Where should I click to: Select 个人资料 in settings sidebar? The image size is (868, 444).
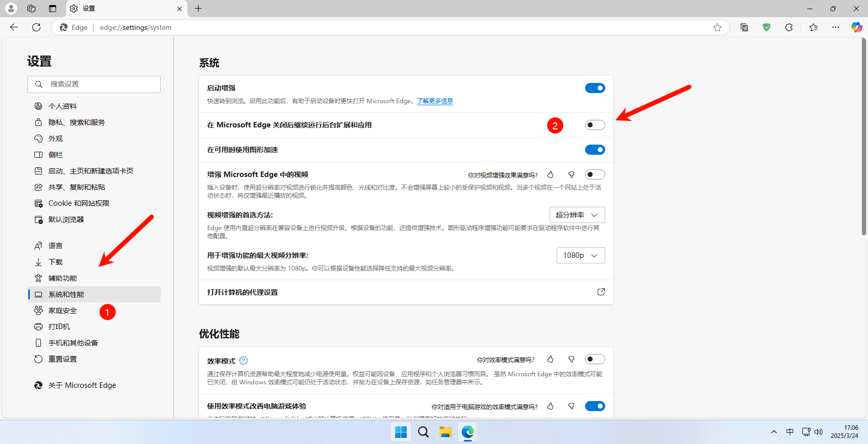[94, 106]
